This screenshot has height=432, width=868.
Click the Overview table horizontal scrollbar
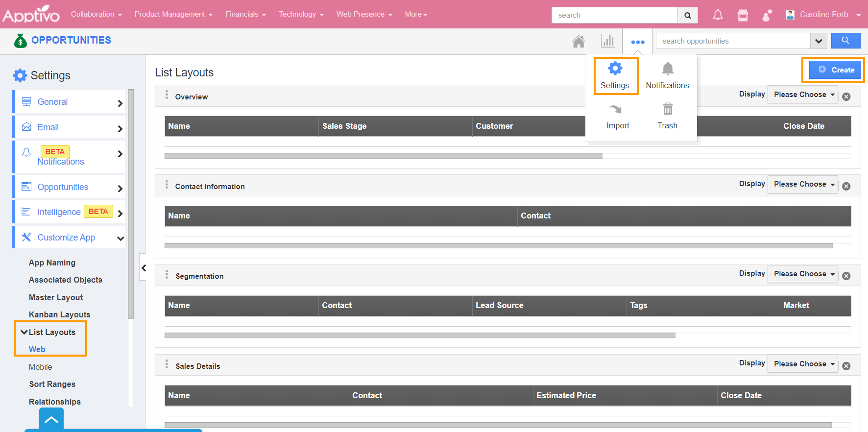click(384, 156)
